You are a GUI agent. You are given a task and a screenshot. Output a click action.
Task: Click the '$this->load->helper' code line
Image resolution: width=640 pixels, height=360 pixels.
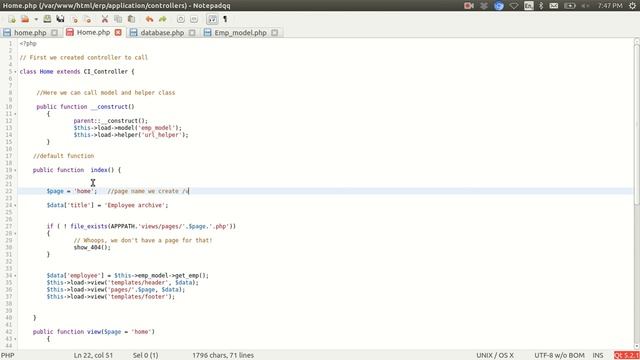pos(131,135)
